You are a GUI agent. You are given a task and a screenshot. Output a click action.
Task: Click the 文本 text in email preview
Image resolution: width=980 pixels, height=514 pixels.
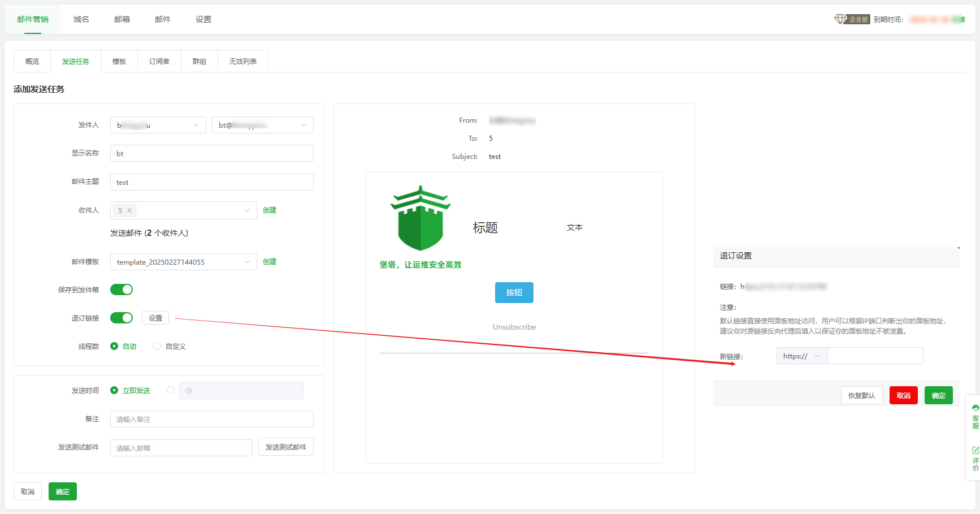(575, 227)
